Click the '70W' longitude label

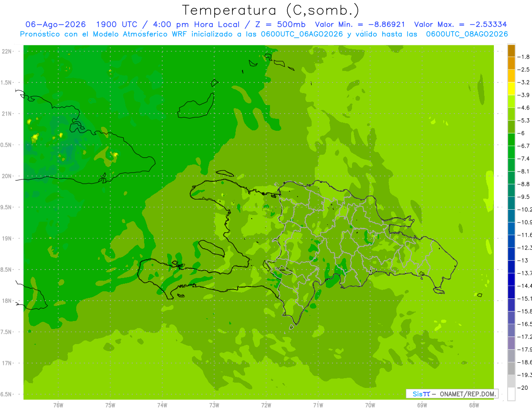coord(370,405)
